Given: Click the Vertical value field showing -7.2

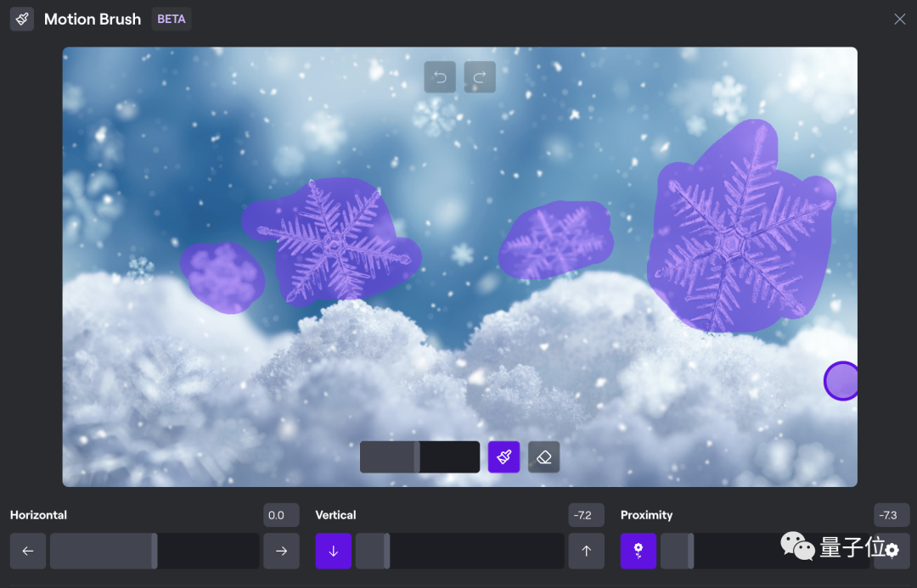Looking at the screenshot, I should point(586,515).
